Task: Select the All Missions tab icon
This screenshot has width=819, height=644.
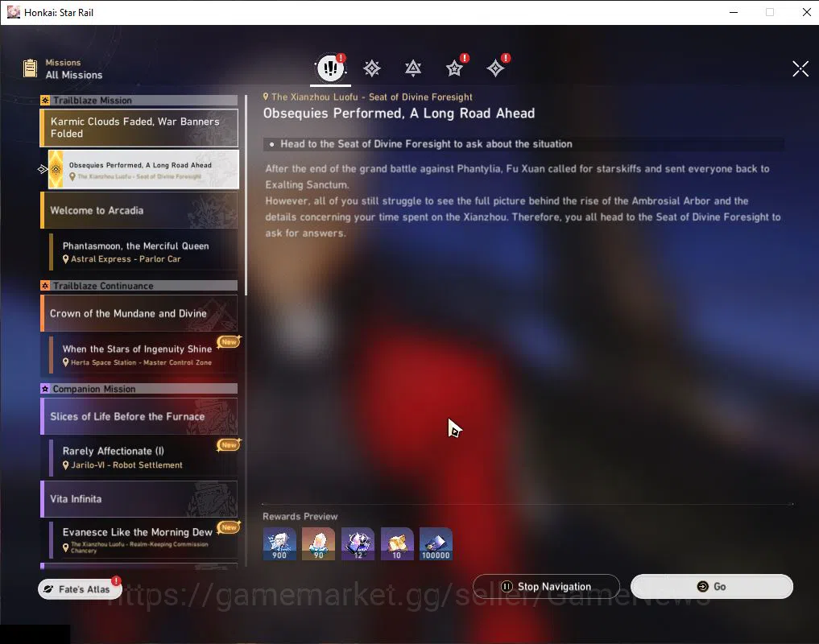Action: tap(330, 68)
